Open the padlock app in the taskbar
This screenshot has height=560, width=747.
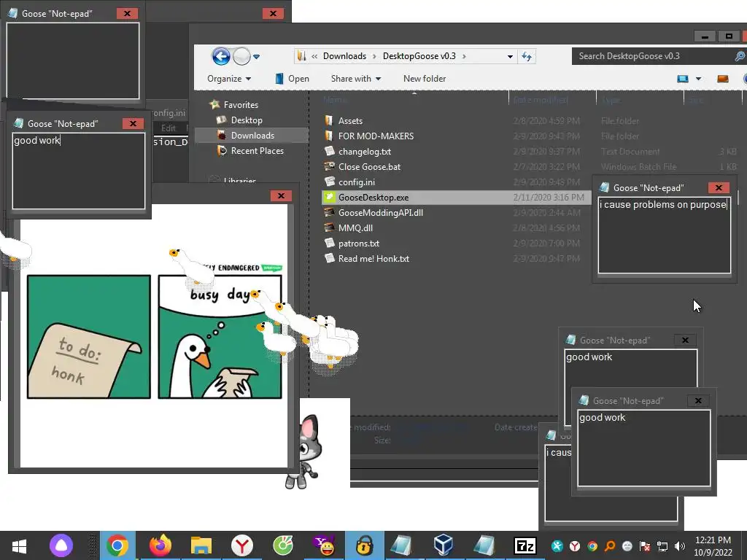pyautogui.click(x=365, y=545)
